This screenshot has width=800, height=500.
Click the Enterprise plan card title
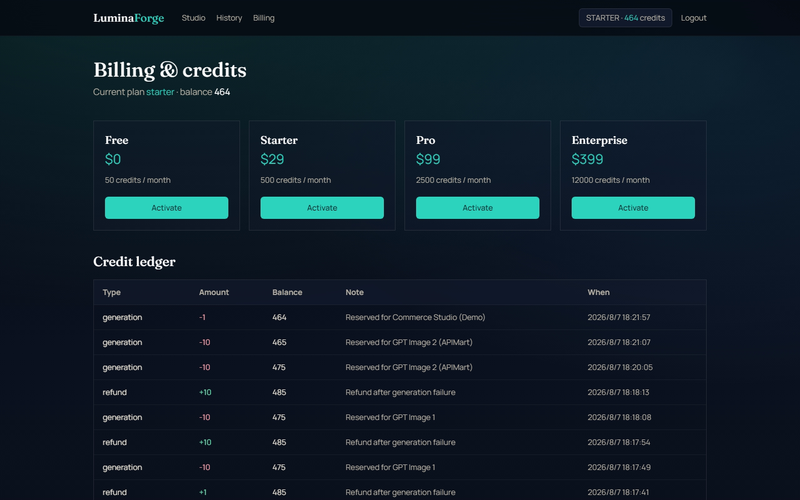pyautogui.click(x=599, y=140)
